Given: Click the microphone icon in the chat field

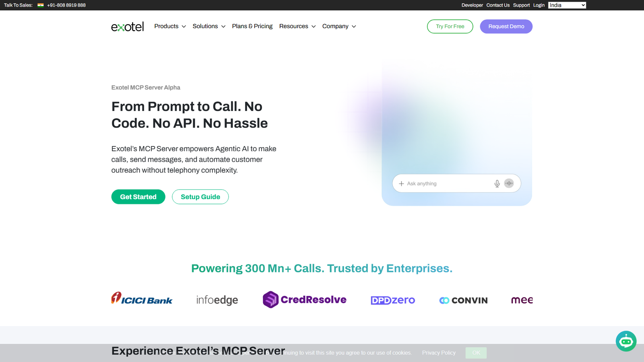Looking at the screenshot, I should click(497, 183).
